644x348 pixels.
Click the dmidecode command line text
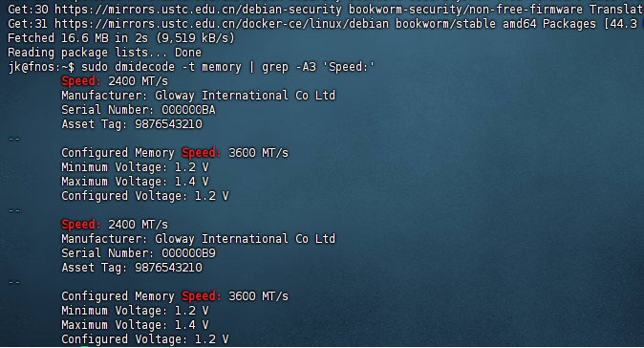click(228, 67)
